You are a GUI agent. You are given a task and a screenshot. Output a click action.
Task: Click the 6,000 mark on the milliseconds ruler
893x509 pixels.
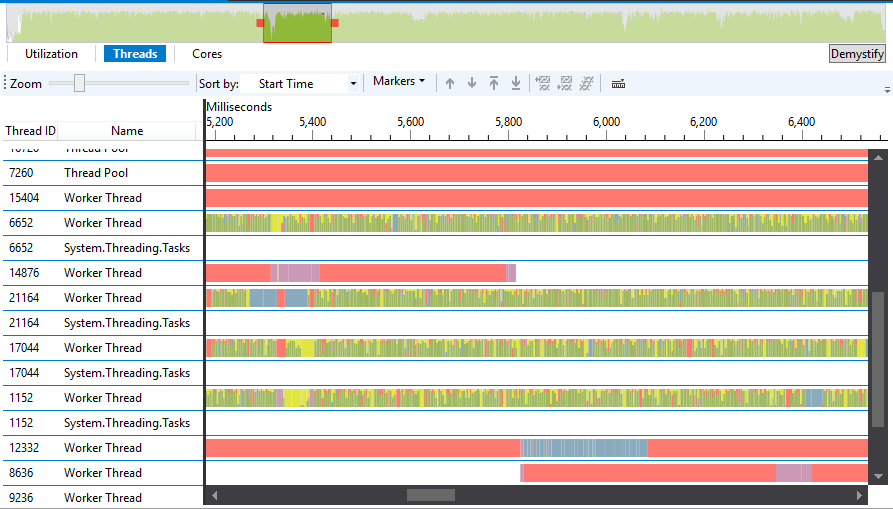606,122
